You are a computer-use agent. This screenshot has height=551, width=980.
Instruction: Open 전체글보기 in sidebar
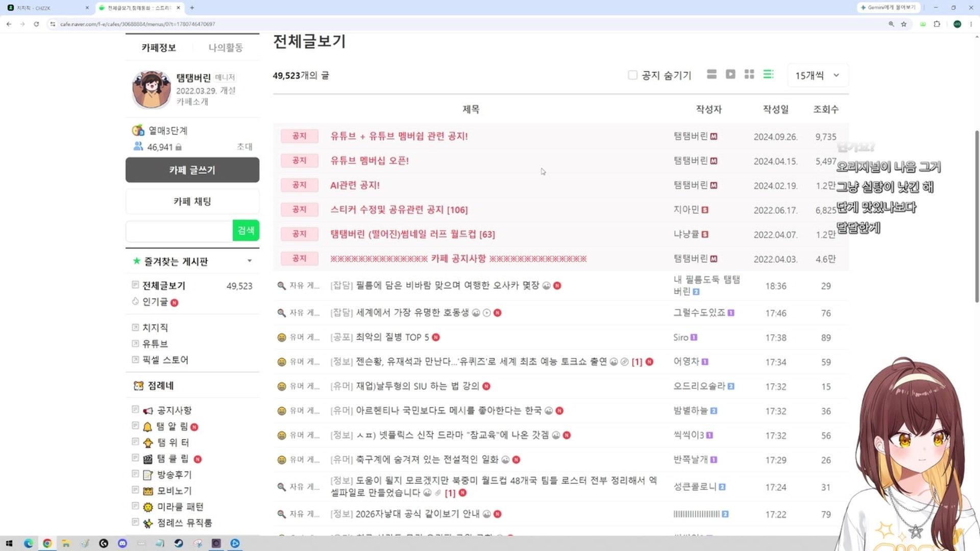pyautogui.click(x=164, y=286)
